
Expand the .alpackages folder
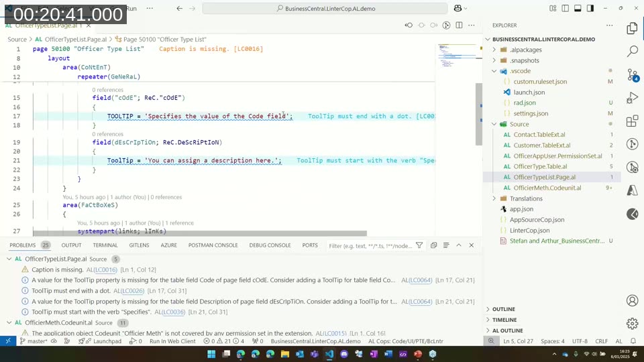494,50
